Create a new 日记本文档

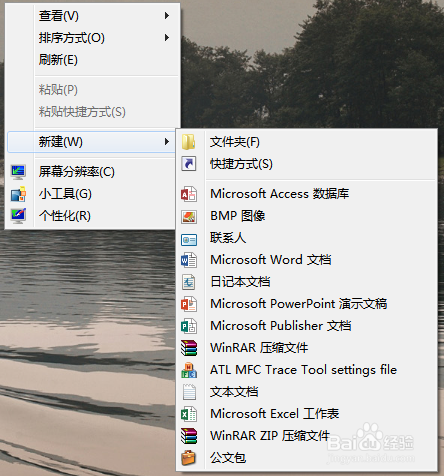307,282
